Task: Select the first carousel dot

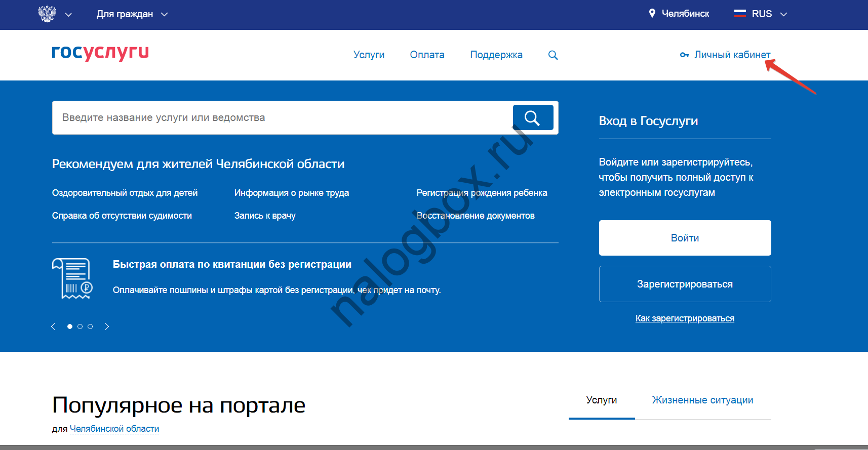Action: point(70,326)
